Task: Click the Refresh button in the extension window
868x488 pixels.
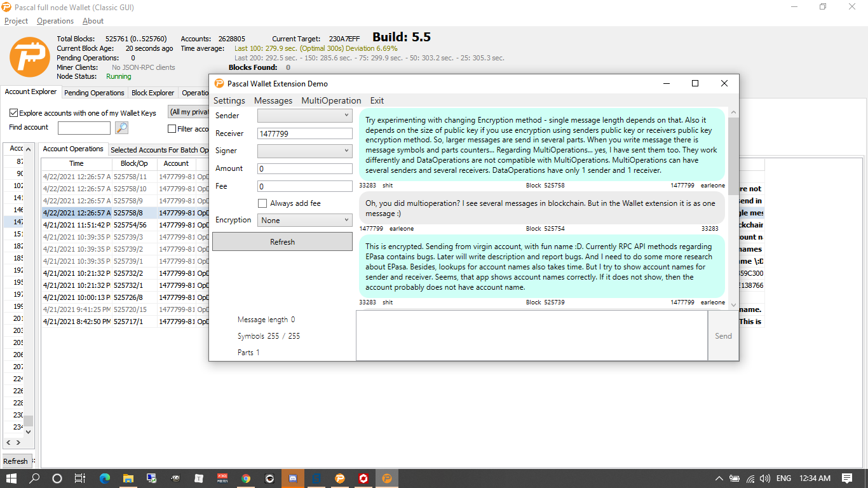Action: pos(282,241)
